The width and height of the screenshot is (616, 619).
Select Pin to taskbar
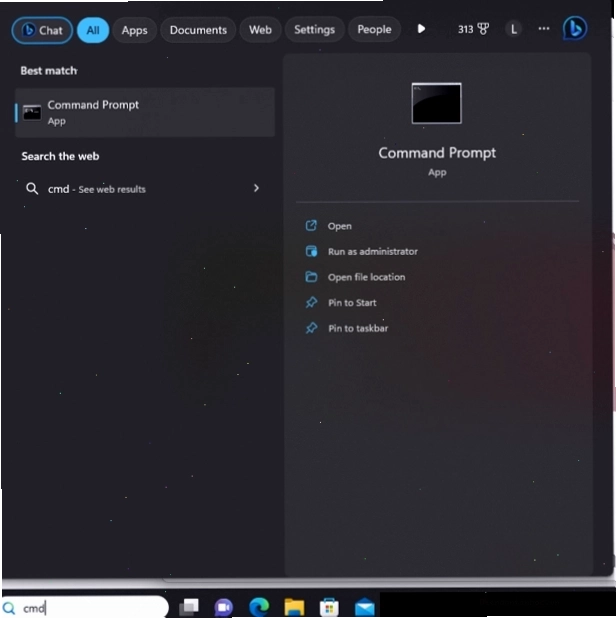[358, 328]
